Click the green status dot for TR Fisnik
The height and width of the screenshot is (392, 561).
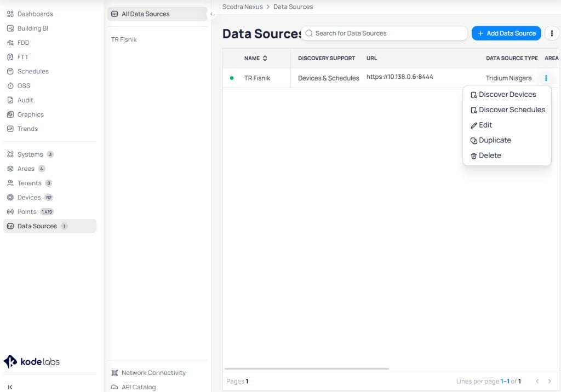click(x=232, y=78)
